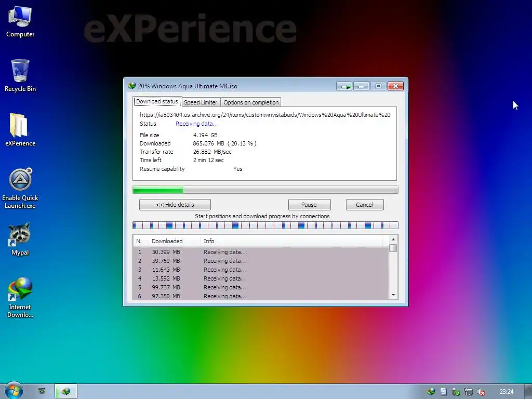Click the Info column header

292,241
